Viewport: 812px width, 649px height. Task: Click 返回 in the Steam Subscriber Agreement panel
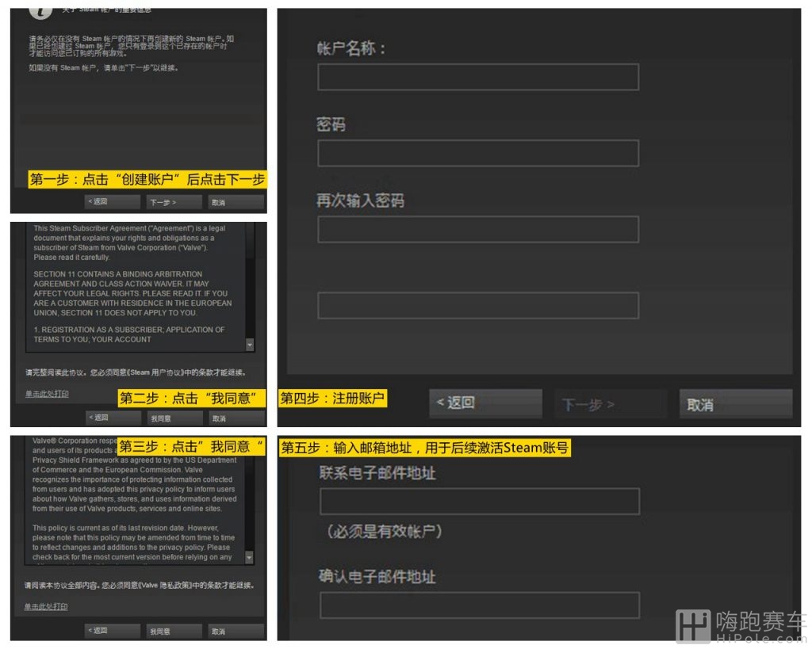pos(113,417)
